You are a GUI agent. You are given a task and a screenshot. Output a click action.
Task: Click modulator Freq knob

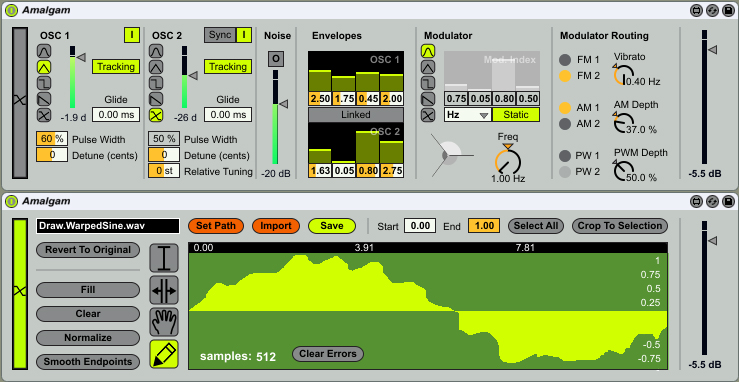coord(508,161)
